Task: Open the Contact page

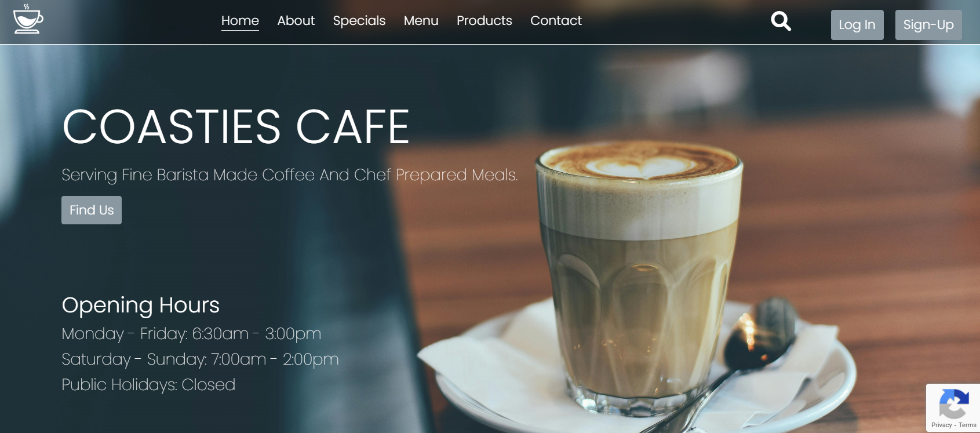Action: [556, 21]
